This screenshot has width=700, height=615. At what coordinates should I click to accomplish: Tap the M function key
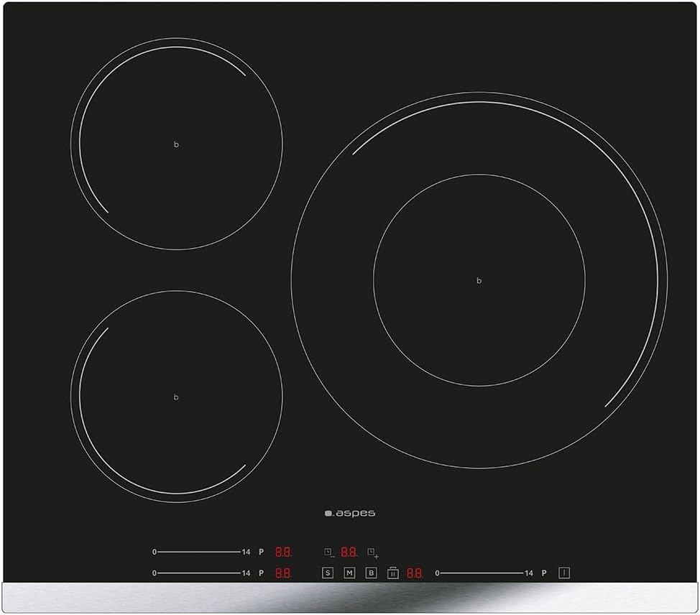click(x=349, y=573)
